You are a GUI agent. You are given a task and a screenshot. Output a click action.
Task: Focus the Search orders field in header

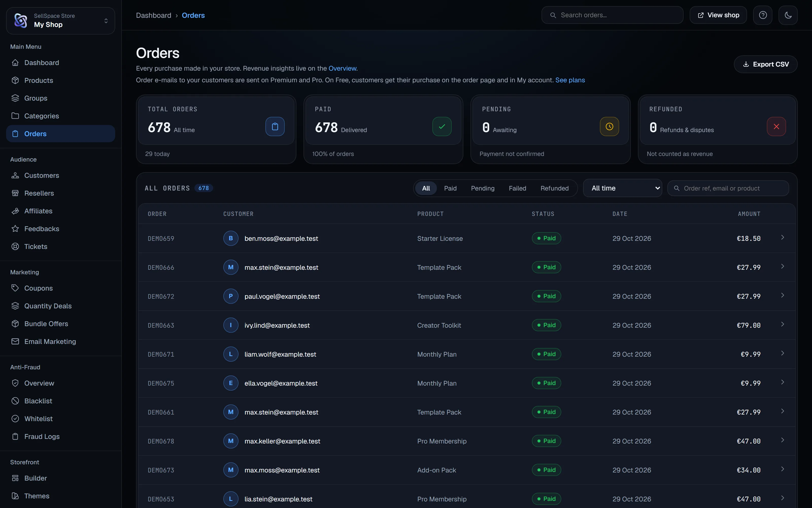(x=612, y=15)
